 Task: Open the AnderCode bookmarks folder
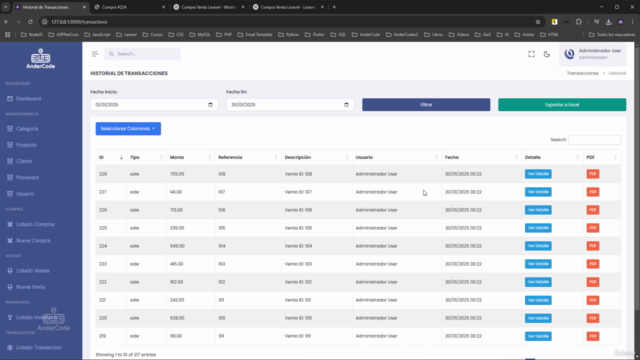click(366, 35)
